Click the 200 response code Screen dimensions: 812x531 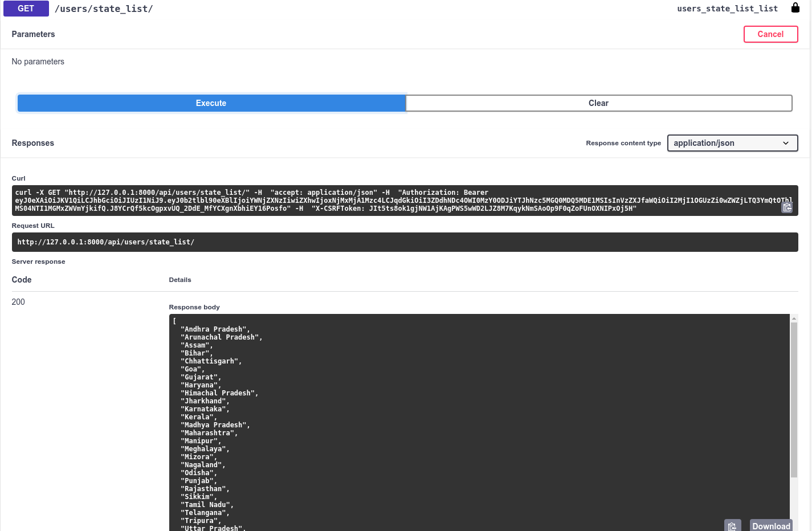coord(18,302)
